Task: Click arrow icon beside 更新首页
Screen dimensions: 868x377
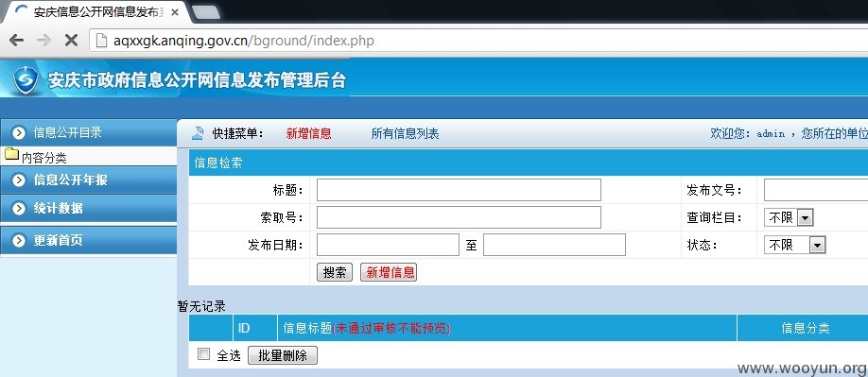Action: 19,240
